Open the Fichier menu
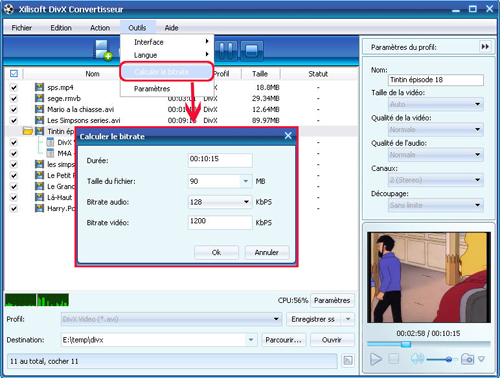The width and height of the screenshot is (500, 378). (x=22, y=28)
